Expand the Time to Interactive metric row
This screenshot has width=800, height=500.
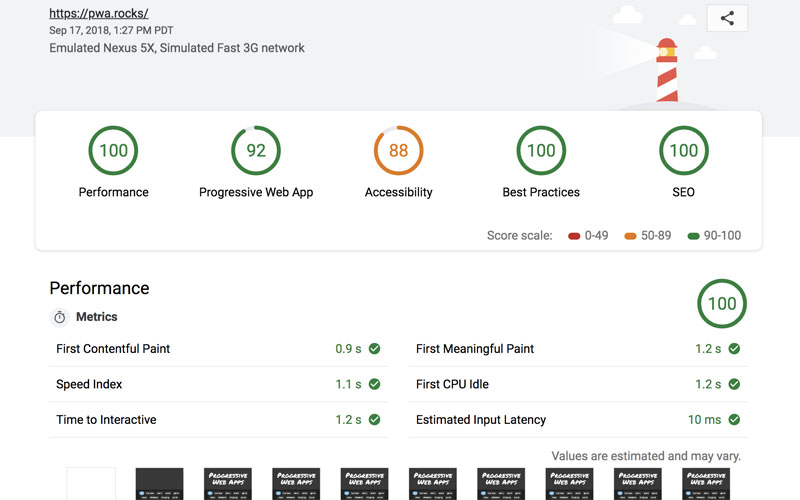click(x=218, y=420)
